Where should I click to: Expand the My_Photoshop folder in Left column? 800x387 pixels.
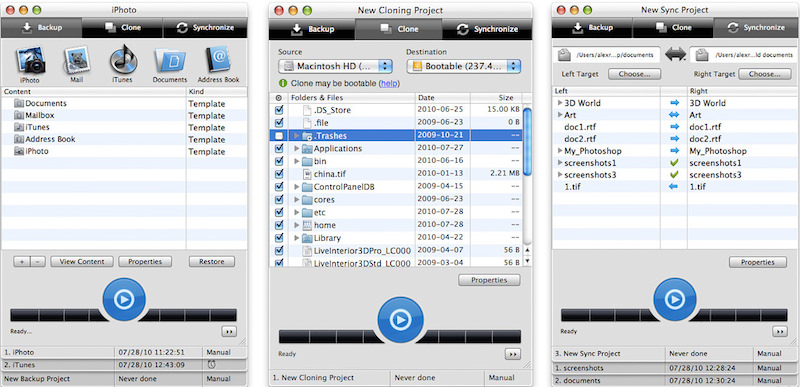[560, 151]
